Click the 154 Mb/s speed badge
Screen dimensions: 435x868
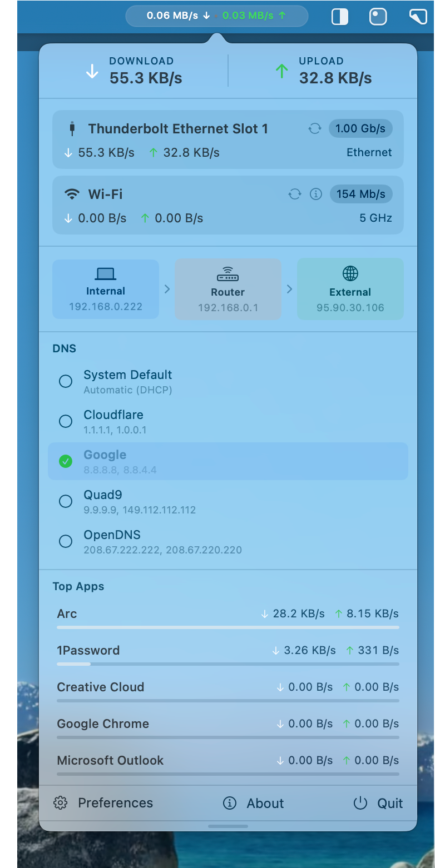point(361,194)
